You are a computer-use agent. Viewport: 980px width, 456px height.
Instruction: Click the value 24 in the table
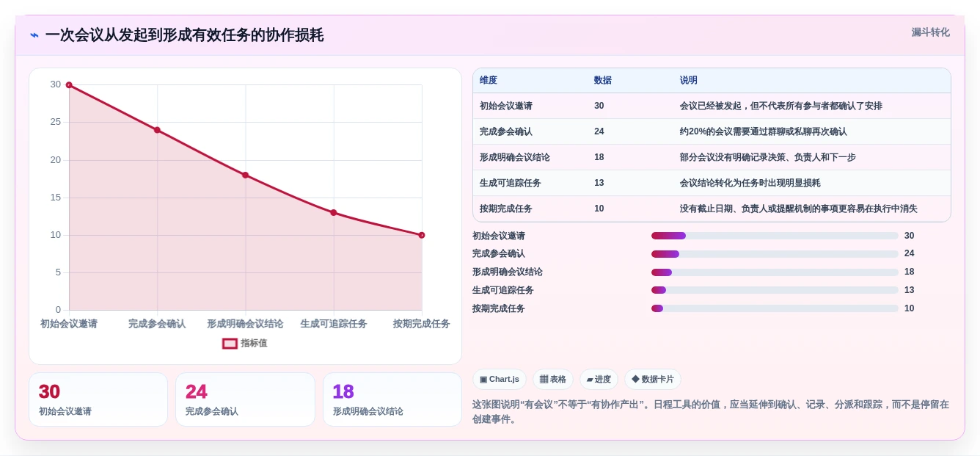(x=599, y=131)
